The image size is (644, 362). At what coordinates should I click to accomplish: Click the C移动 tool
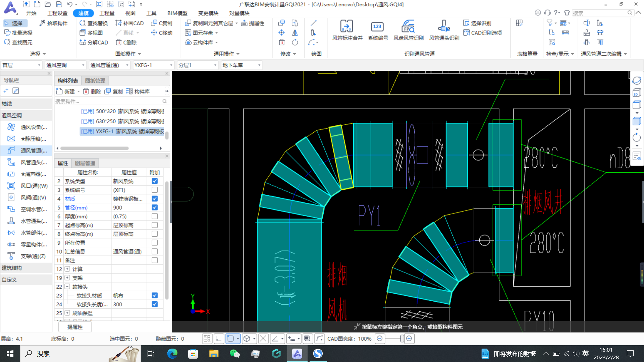[162, 33]
